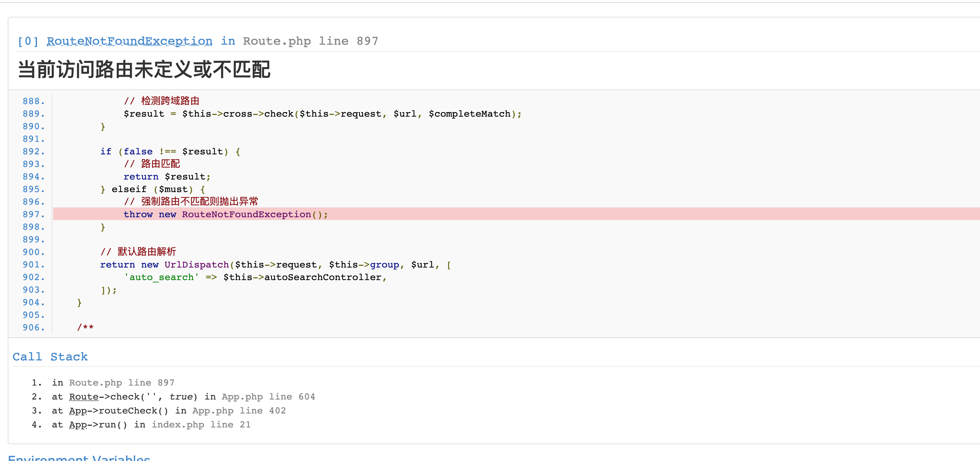Click the ]); closing line 903
The image size is (980, 461).
109,290
